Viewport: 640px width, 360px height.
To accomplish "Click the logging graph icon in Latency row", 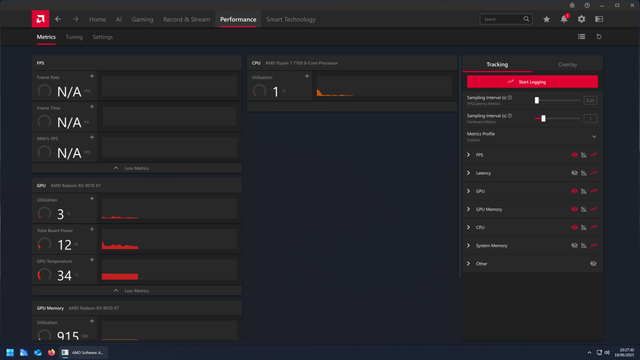I will [x=593, y=173].
